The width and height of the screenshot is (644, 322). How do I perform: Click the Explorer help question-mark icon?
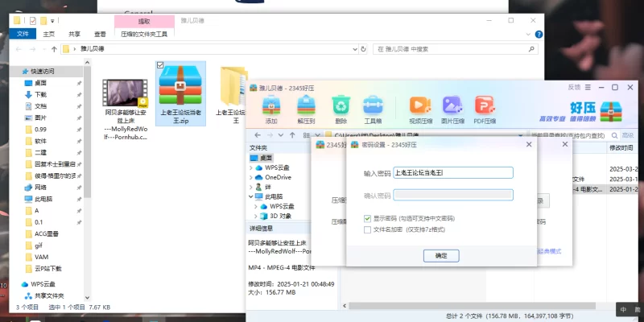click(539, 35)
